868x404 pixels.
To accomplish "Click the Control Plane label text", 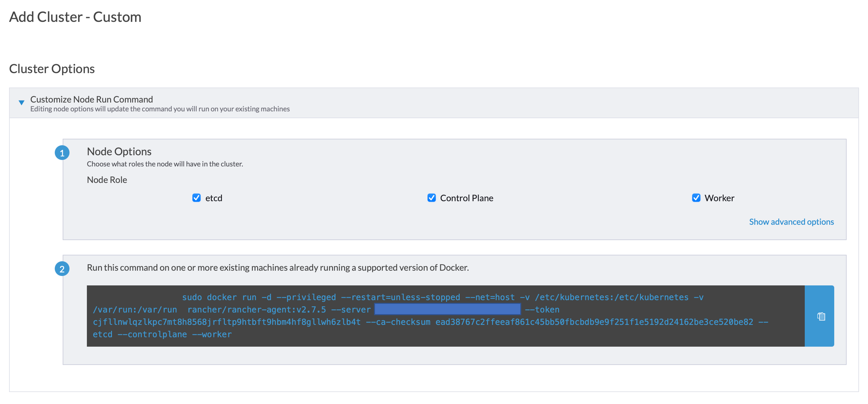I will [x=466, y=198].
